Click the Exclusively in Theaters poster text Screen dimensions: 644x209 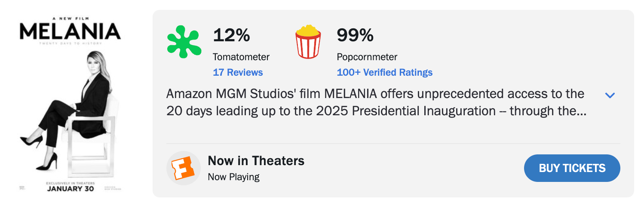[x=70, y=183]
